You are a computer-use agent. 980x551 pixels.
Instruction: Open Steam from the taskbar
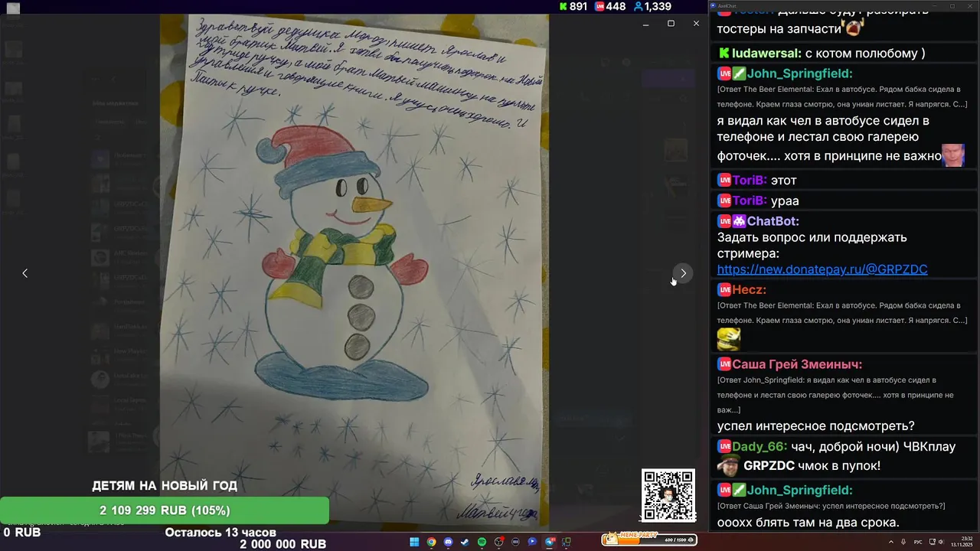[465, 542]
